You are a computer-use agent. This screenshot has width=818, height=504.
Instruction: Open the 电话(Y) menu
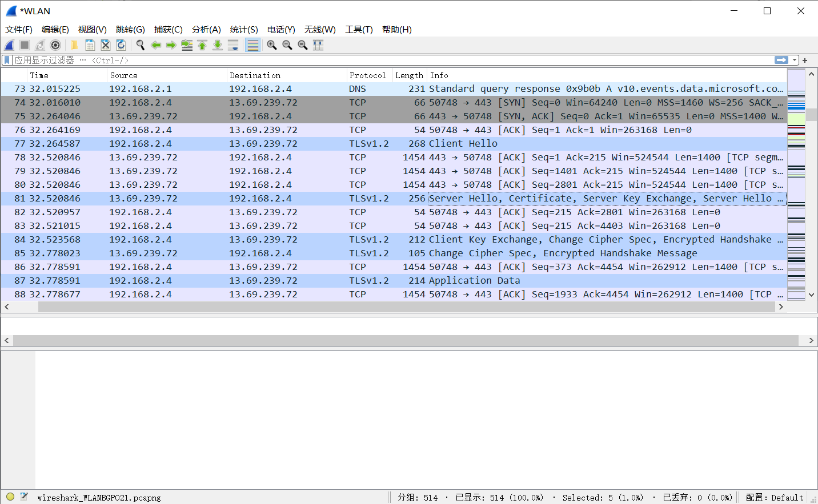pyautogui.click(x=281, y=29)
